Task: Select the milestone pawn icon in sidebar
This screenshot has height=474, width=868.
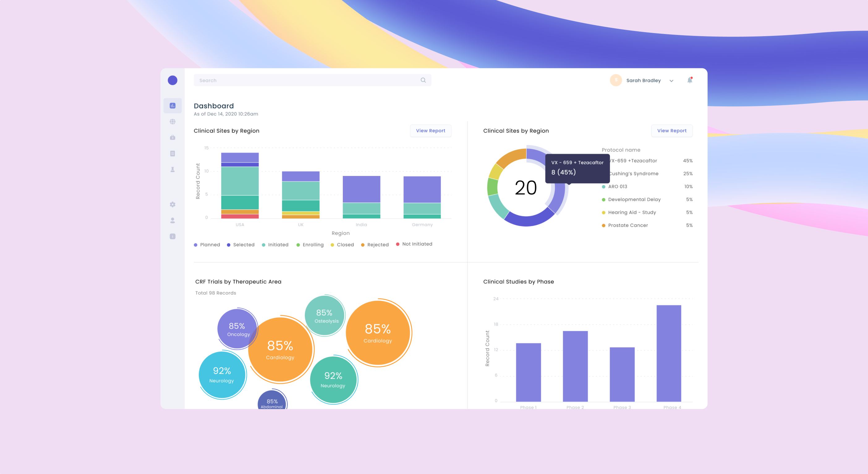Action: tap(172, 169)
